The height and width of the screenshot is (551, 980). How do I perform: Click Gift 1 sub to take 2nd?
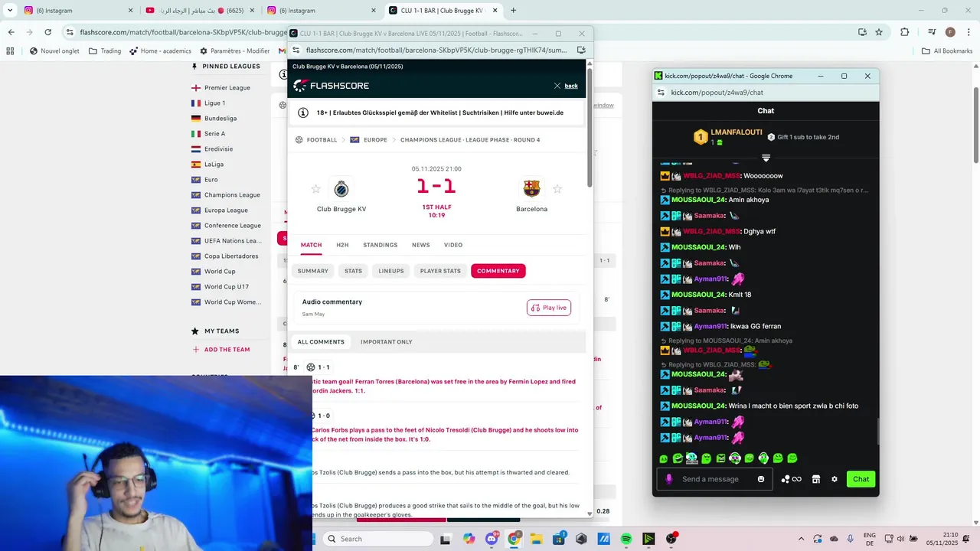803,137
